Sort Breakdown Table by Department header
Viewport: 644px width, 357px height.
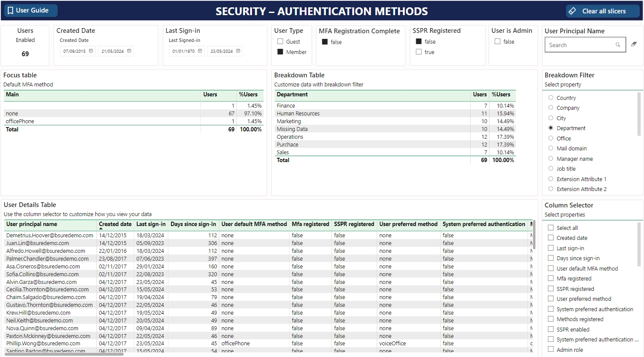(292, 95)
